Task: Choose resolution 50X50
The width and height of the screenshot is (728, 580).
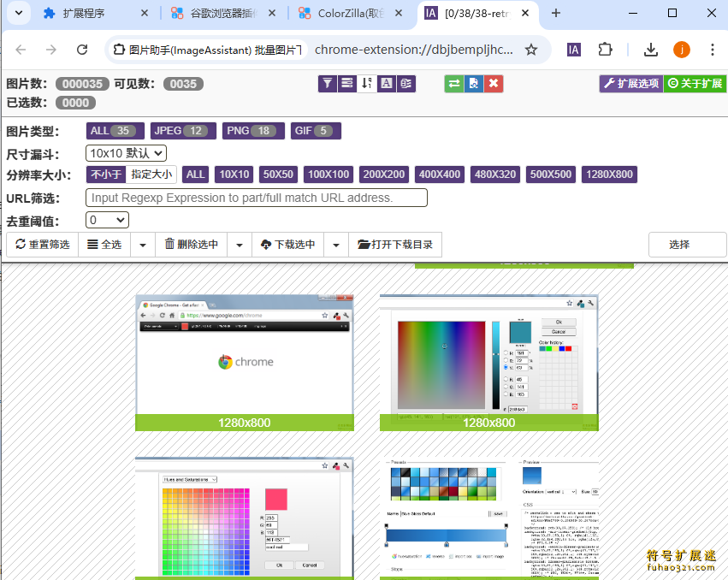Action: (278, 175)
